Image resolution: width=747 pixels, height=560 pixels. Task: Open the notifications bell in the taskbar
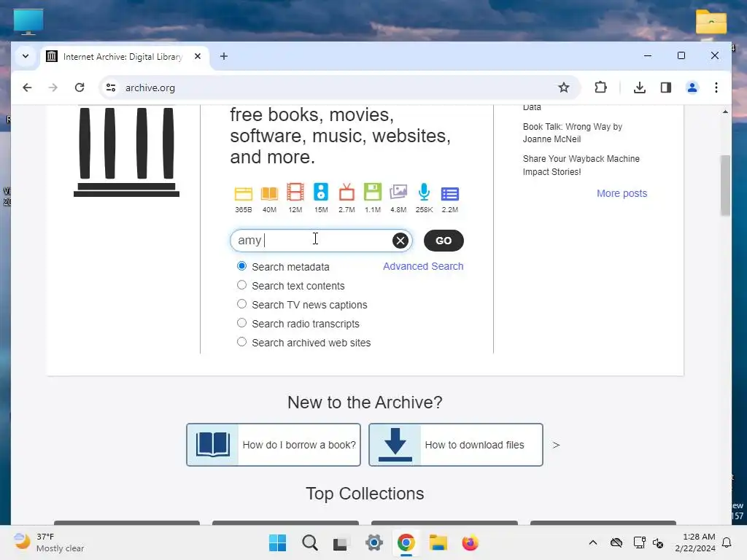click(x=727, y=542)
